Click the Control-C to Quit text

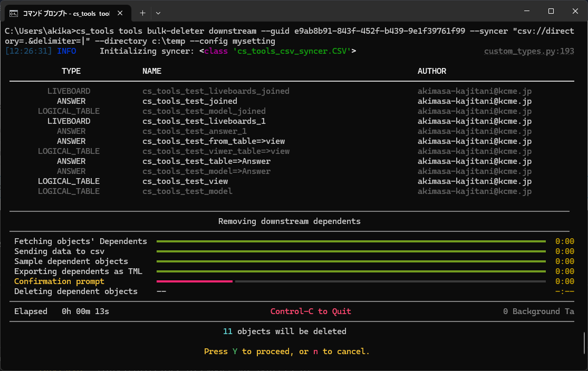point(311,311)
